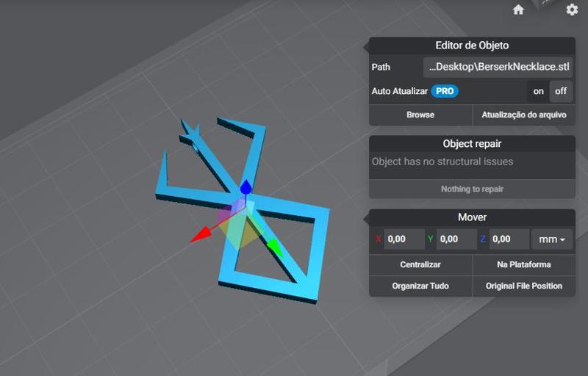Turn Auto Atualizar off
Screen dimensions: 588x376
(561, 91)
